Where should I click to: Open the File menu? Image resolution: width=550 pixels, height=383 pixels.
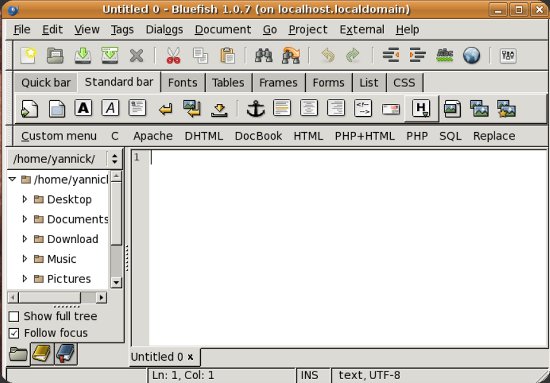point(22,30)
